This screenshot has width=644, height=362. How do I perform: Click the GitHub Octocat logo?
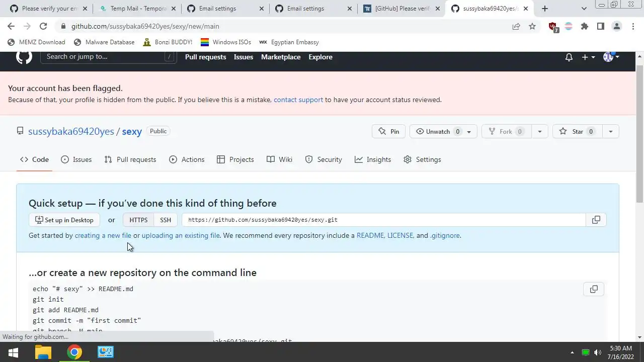coord(24,57)
